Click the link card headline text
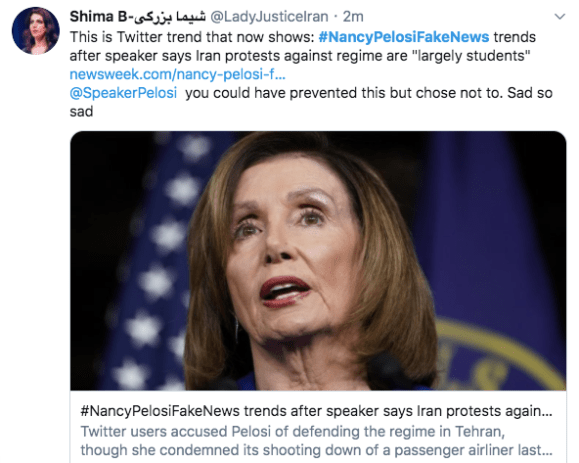The width and height of the screenshot is (579, 463). [316, 411]
